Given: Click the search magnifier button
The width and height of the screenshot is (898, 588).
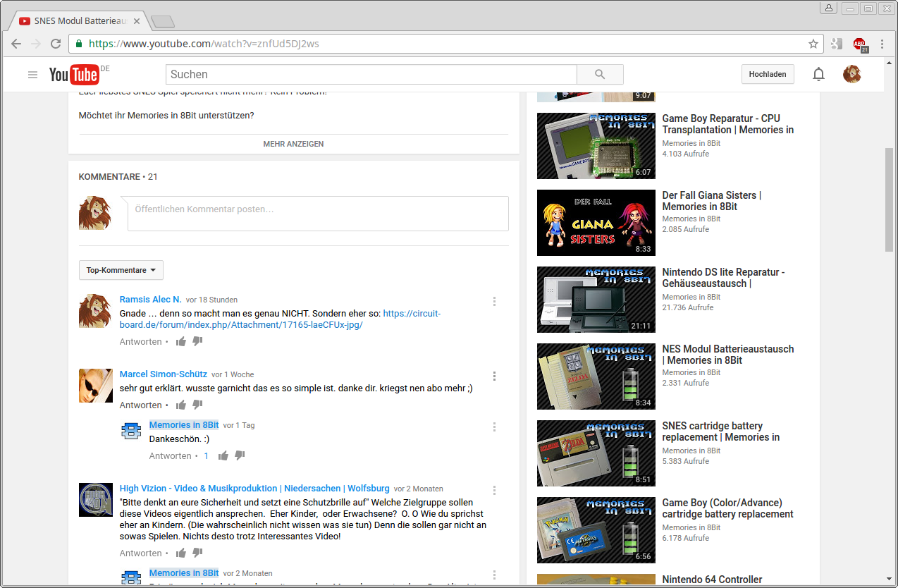Looking at the screenshot, I should click(x=600, y=74).
